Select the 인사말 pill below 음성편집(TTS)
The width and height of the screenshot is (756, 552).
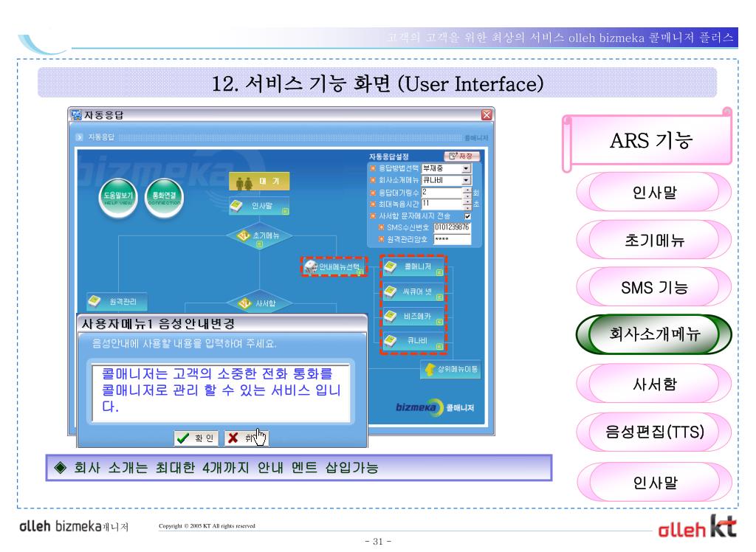click(654, 482)
